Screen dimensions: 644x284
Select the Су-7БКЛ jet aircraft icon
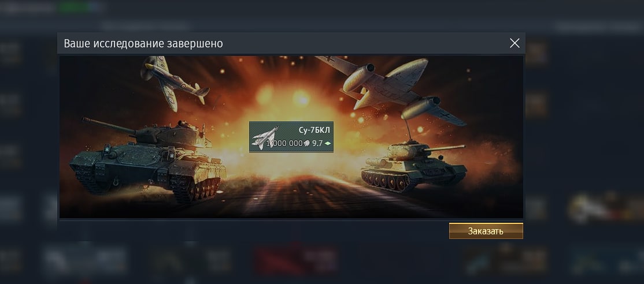(x=265, y=137)
